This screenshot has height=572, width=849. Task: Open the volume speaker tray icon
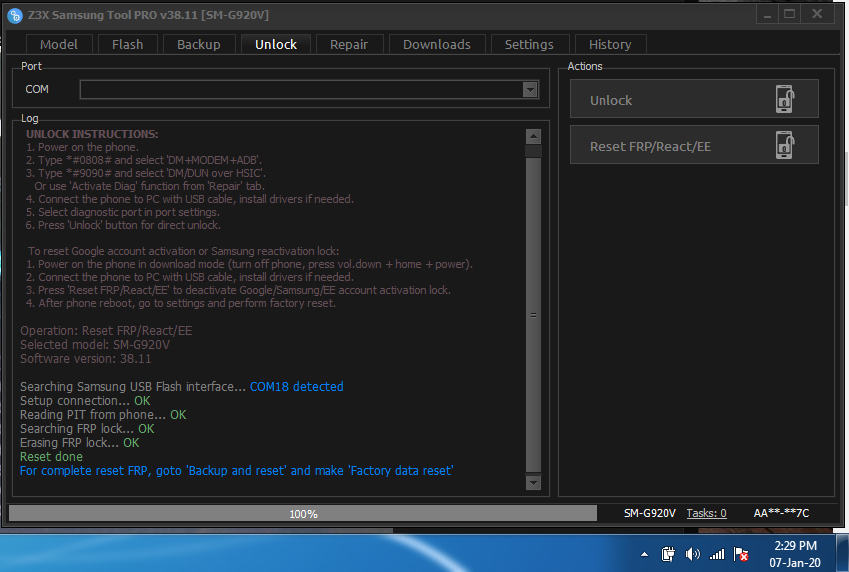point(693,554)
